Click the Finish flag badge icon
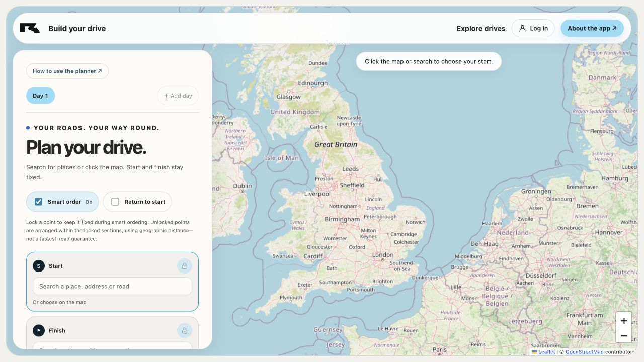This screenshot has height=362, width=644. point(39,330)
